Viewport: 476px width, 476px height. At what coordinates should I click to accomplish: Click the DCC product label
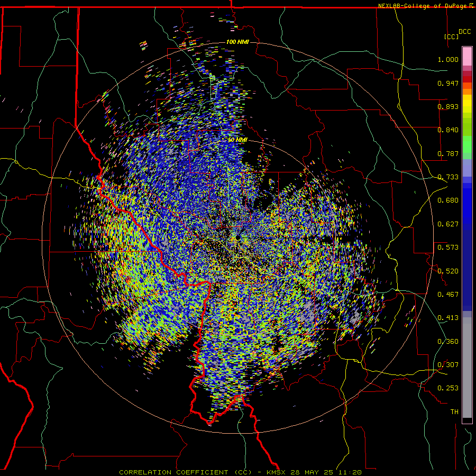point(464,31)
